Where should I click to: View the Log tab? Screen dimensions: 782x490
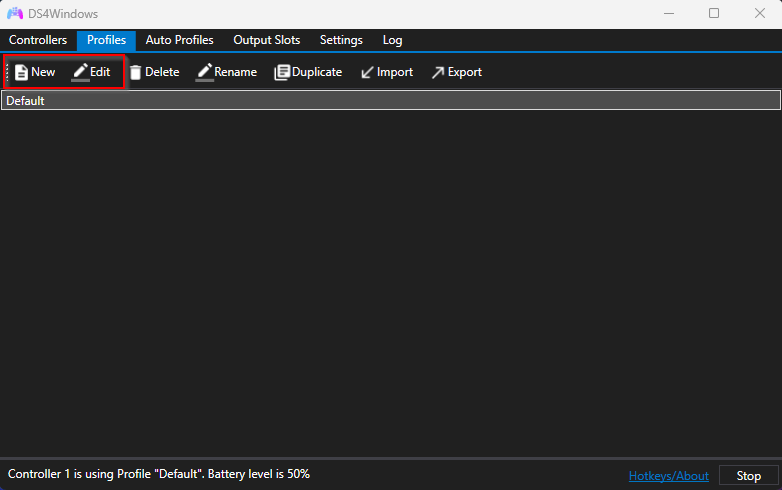(392, 40)
